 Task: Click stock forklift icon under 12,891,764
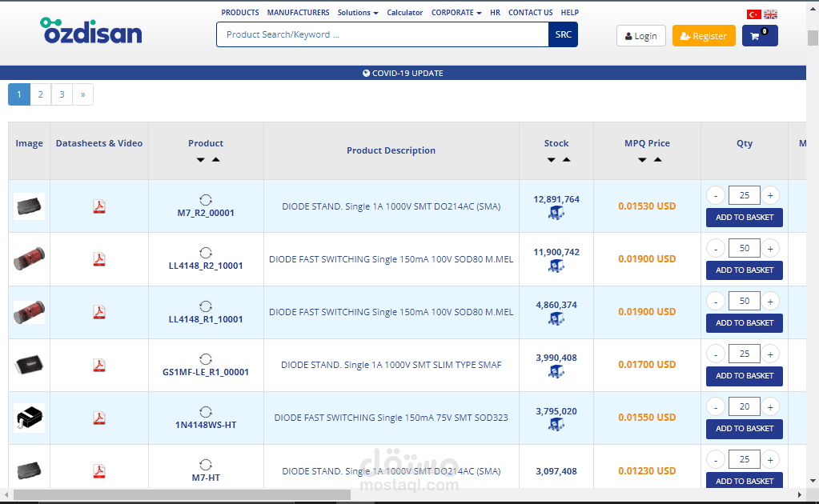556,213
